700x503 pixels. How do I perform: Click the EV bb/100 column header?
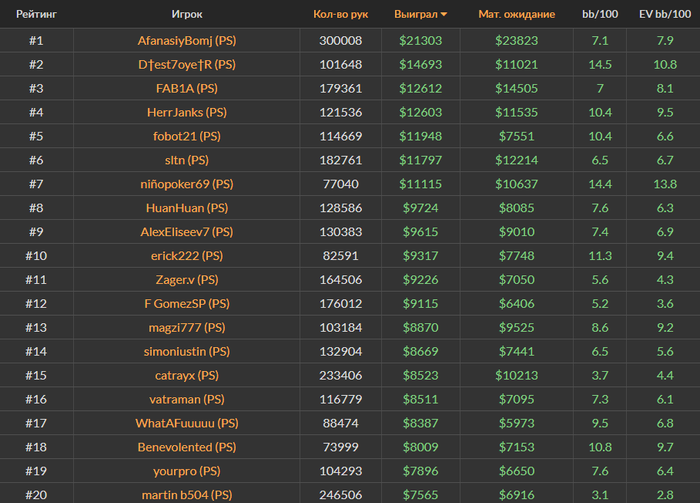pos(665,14)
